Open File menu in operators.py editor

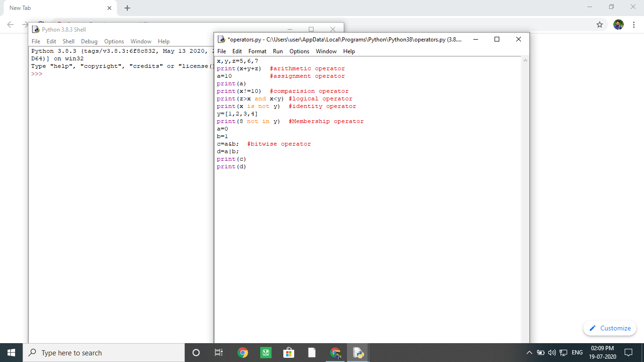pyautogui.click(x=222, y=51)
